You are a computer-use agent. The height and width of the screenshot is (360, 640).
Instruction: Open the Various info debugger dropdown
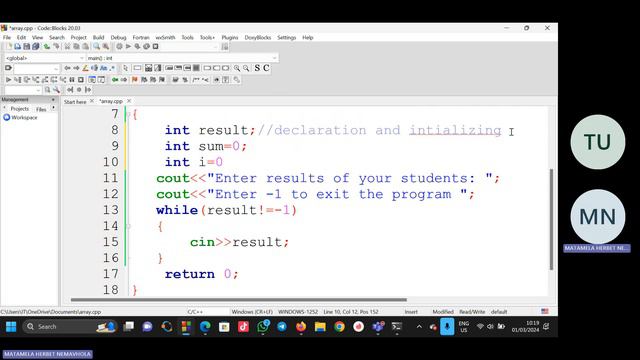(101, 80)
